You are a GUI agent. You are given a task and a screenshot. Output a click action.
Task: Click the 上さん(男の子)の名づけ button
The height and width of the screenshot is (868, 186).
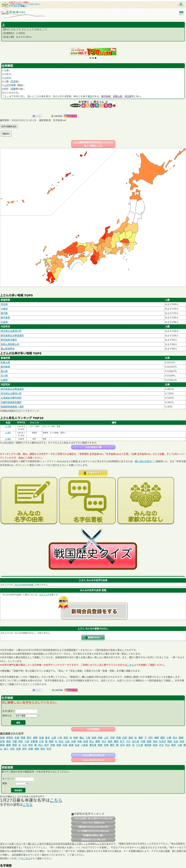tap(93, 755)
